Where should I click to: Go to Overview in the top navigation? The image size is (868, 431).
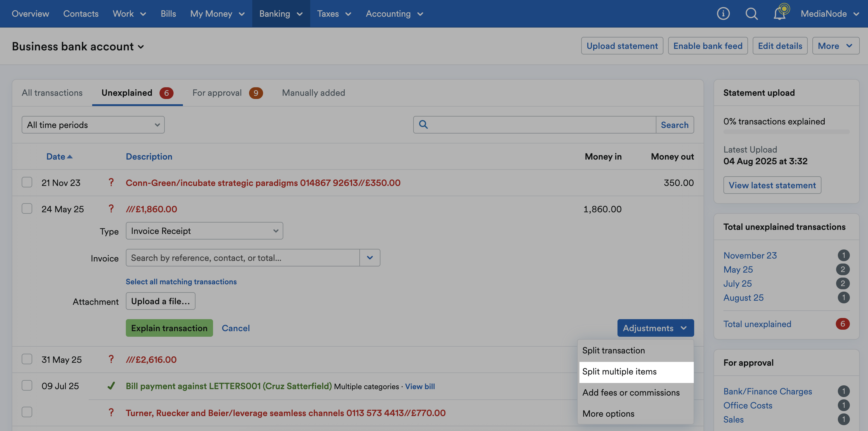(x=30, y=13)
